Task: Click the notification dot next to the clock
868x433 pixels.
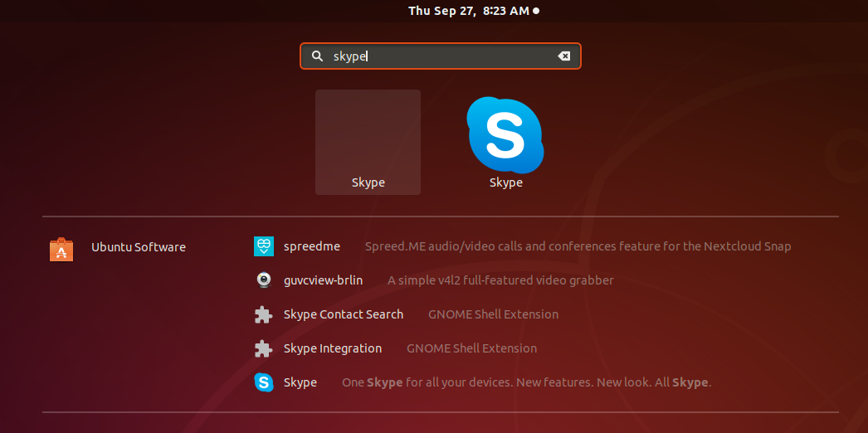Action: click(536, 11)
